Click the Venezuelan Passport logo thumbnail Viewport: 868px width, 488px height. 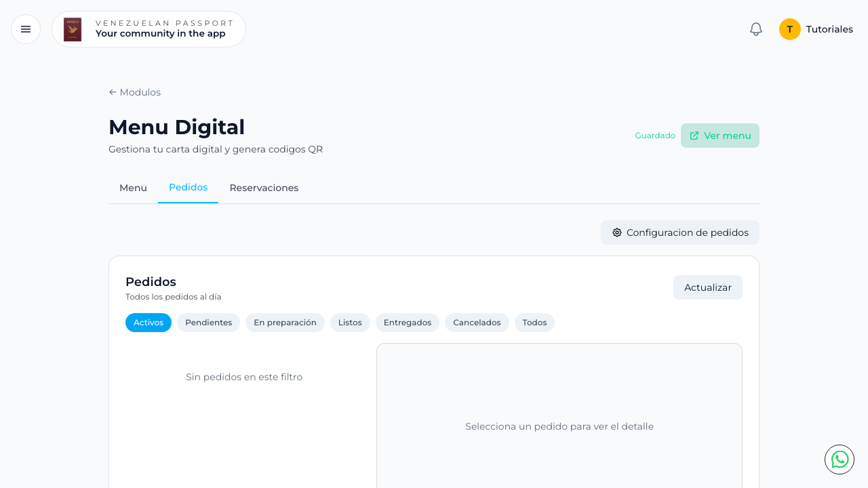point(73,29)
